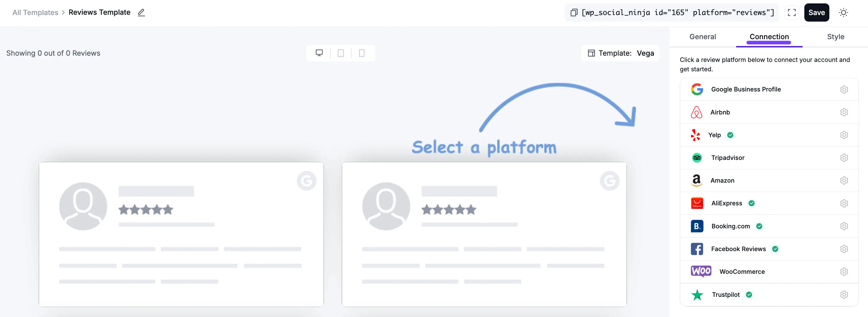Screen dimensions: 868x317
Task: Switch preview to tablet view
Action: click(341, 53)
